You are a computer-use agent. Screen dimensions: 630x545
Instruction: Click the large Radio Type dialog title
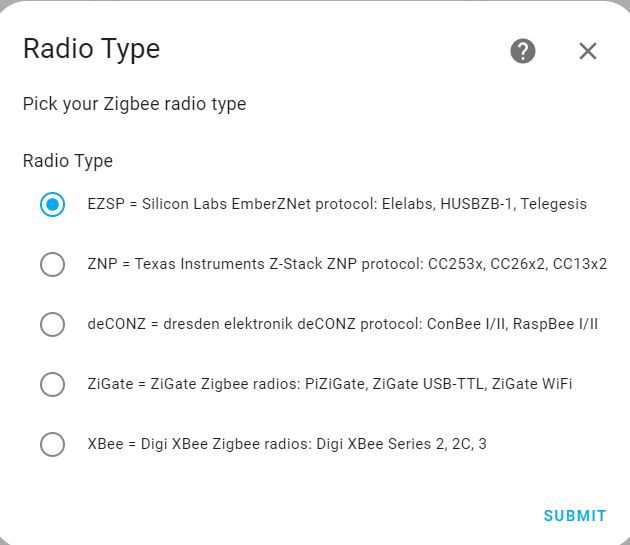(x=92, y=49)
